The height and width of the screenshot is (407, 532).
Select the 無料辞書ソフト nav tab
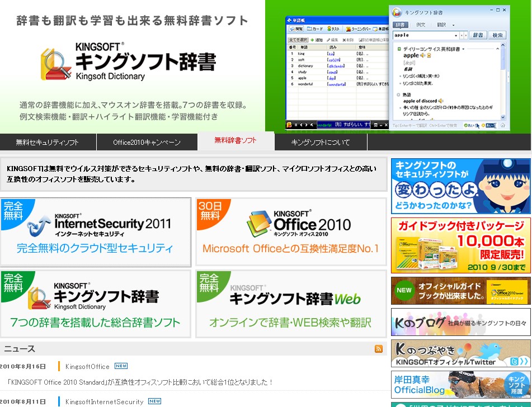point(236,141)
